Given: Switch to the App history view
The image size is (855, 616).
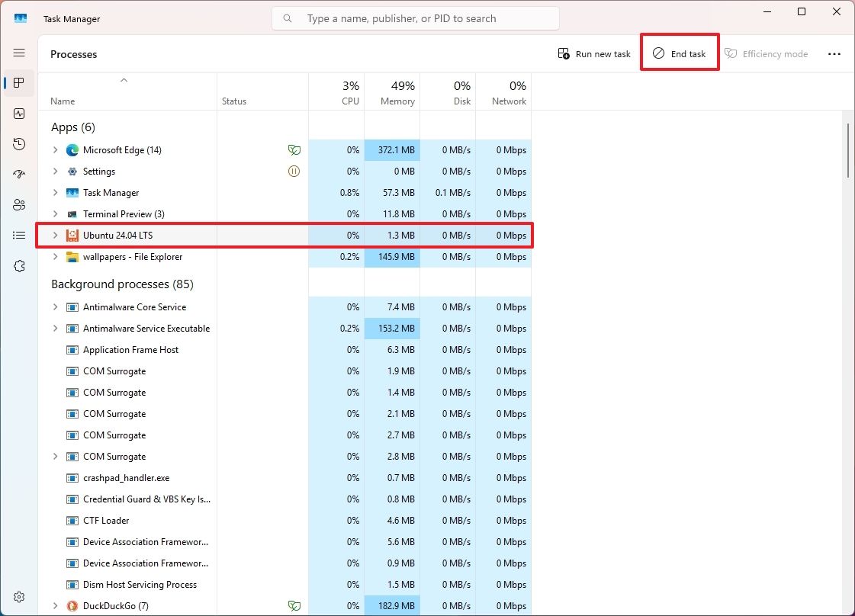Looking at the screenshot, I should tap(19, 143).
